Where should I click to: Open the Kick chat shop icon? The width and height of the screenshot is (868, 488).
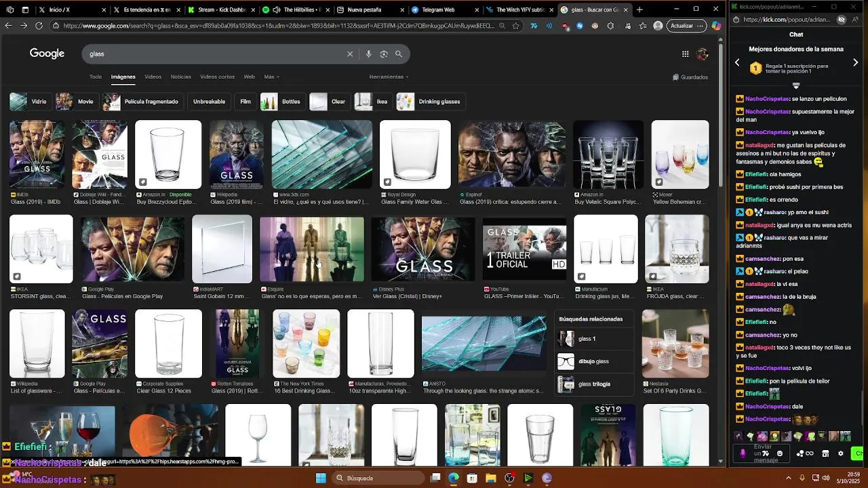click(825, 453)
